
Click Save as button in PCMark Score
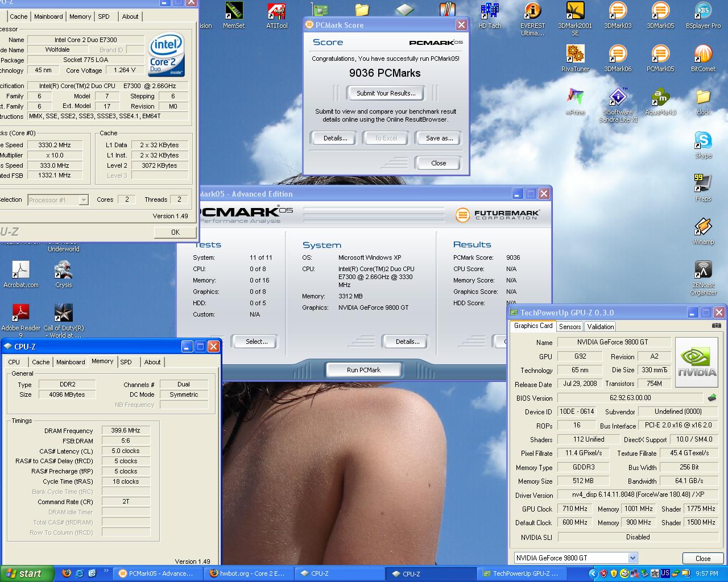point(440,138)
